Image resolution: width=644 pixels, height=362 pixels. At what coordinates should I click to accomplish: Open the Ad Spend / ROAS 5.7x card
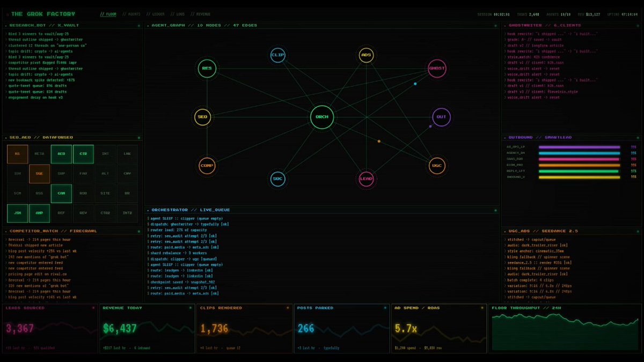coord(439,328)
